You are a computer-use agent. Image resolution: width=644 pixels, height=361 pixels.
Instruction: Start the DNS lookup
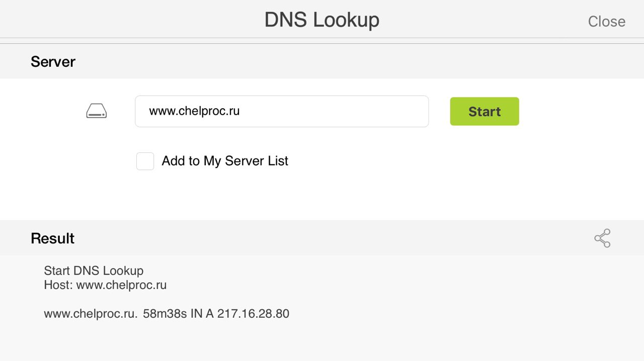pos(485,112)
